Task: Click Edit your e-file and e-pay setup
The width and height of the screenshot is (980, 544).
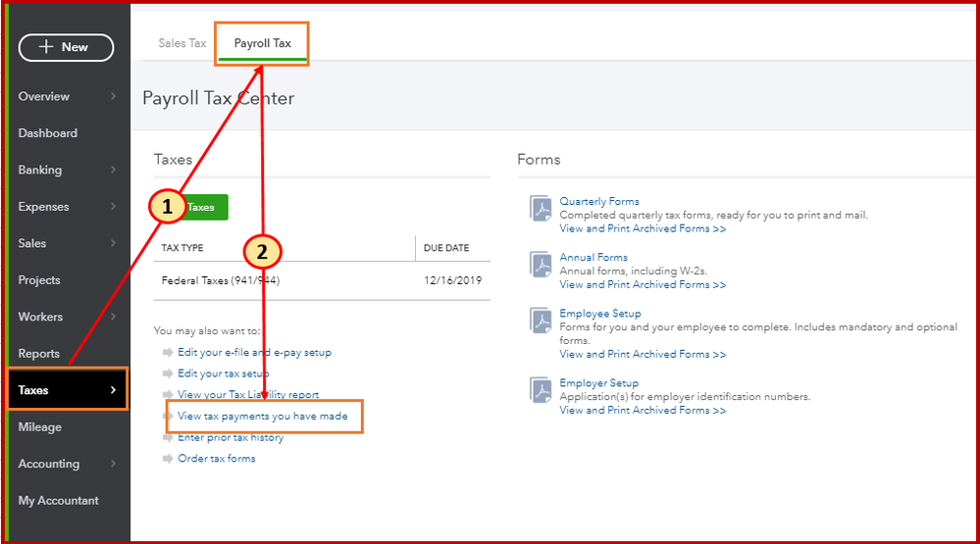Action: point(254,352)
